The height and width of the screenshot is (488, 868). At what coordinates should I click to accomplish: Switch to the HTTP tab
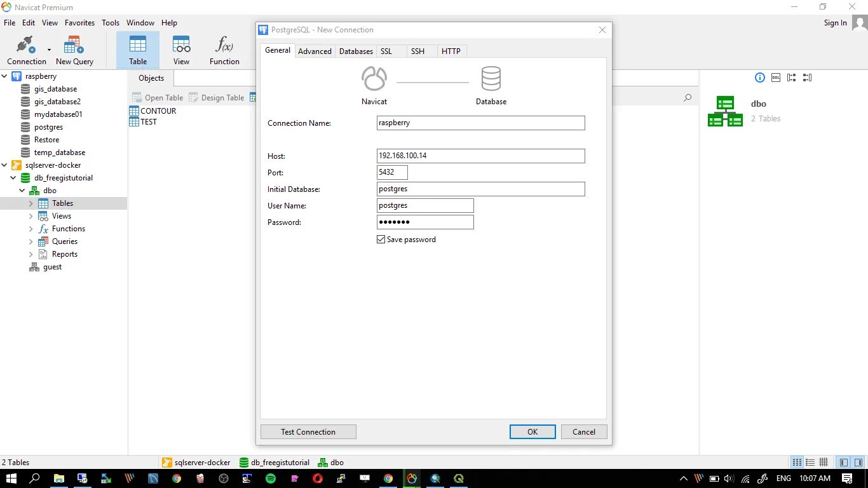451,51
